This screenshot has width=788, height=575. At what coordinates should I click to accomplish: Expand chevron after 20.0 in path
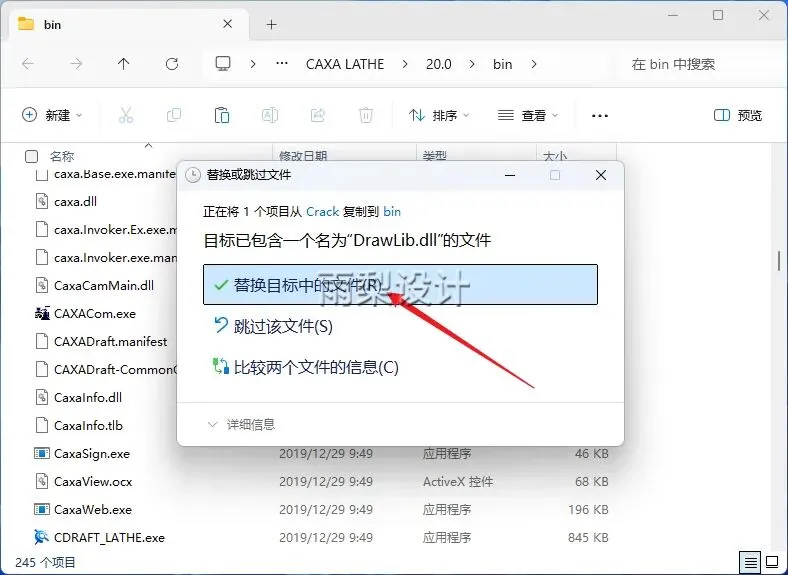pos(471,64)
